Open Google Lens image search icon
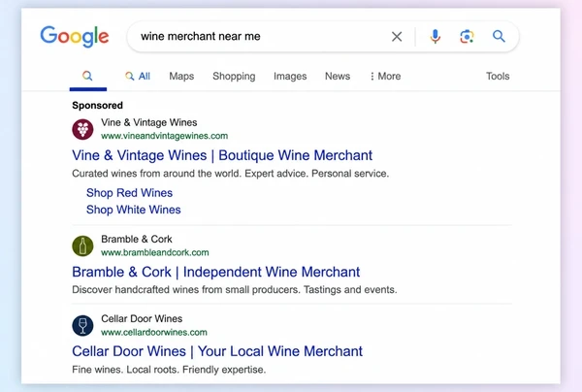This screenshot has width=582, height=392. tap(467, 36)
